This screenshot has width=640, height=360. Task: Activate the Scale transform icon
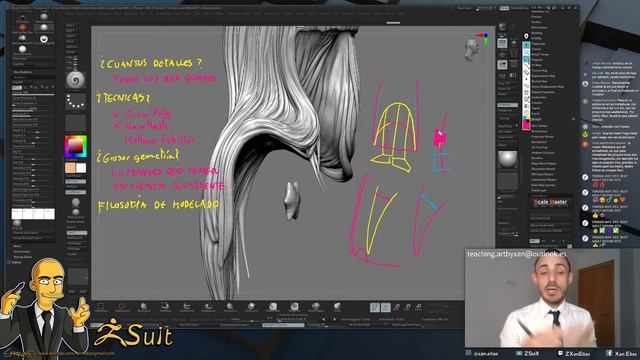click(407, 307)
